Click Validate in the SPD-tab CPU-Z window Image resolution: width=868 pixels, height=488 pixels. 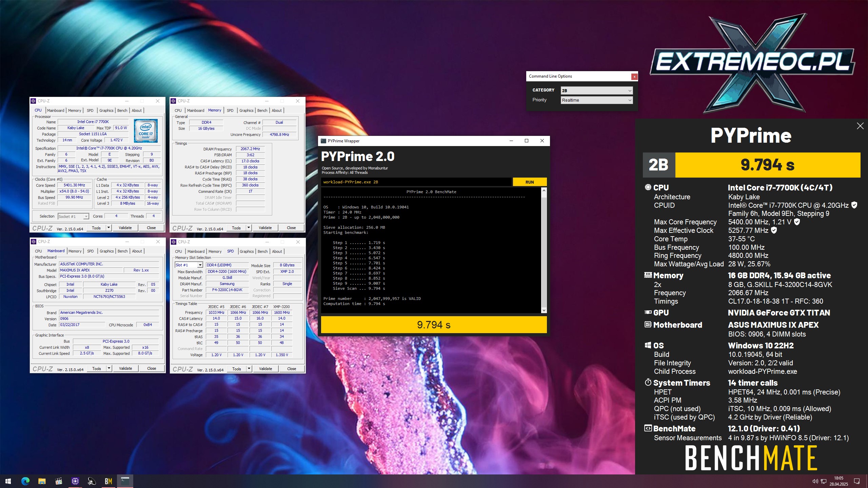coord(265,369)
